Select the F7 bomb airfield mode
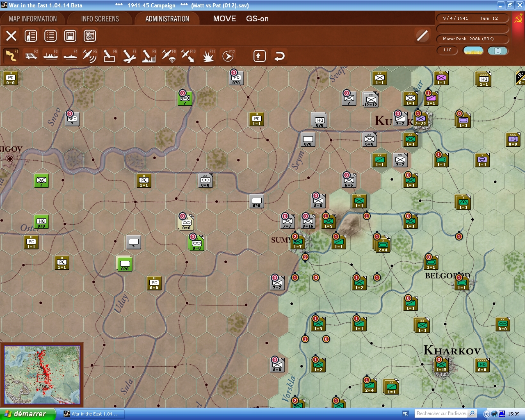The image size is (525, 420). coord(129,55)
